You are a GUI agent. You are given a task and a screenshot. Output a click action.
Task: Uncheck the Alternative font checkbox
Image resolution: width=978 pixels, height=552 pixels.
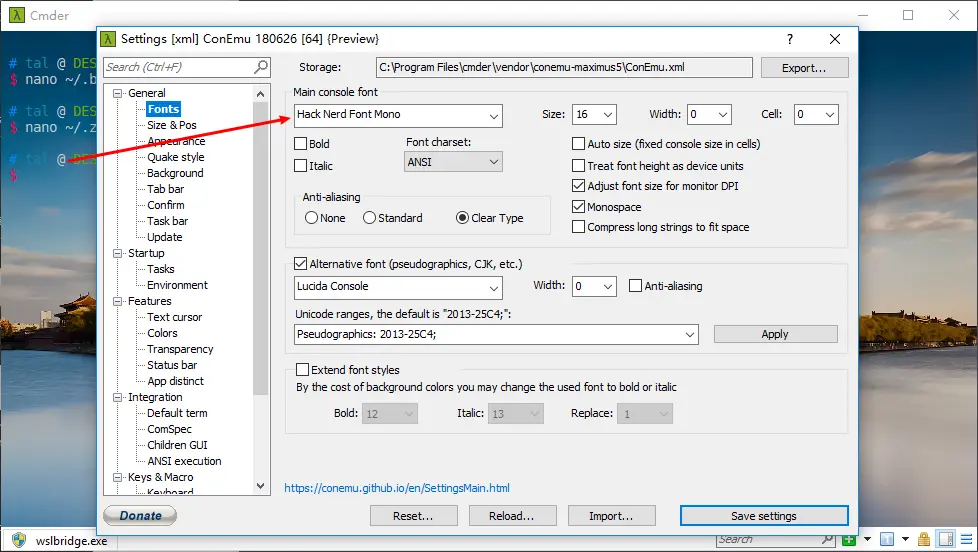301,264
